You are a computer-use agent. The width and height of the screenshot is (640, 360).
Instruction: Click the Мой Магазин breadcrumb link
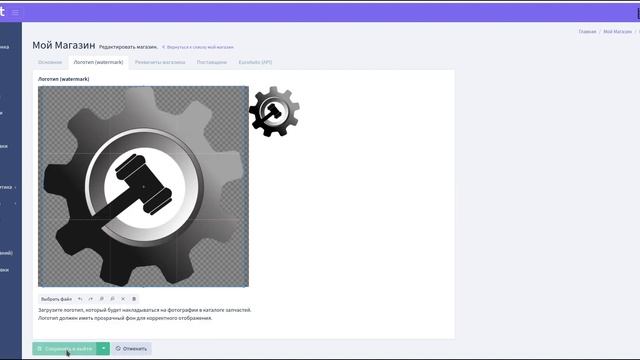pyautogui.click(x=618, y=32)
